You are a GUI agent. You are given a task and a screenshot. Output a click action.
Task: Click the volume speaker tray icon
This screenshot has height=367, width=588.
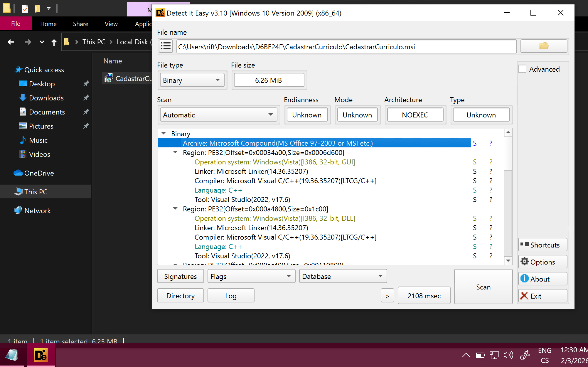click(508, 355)
